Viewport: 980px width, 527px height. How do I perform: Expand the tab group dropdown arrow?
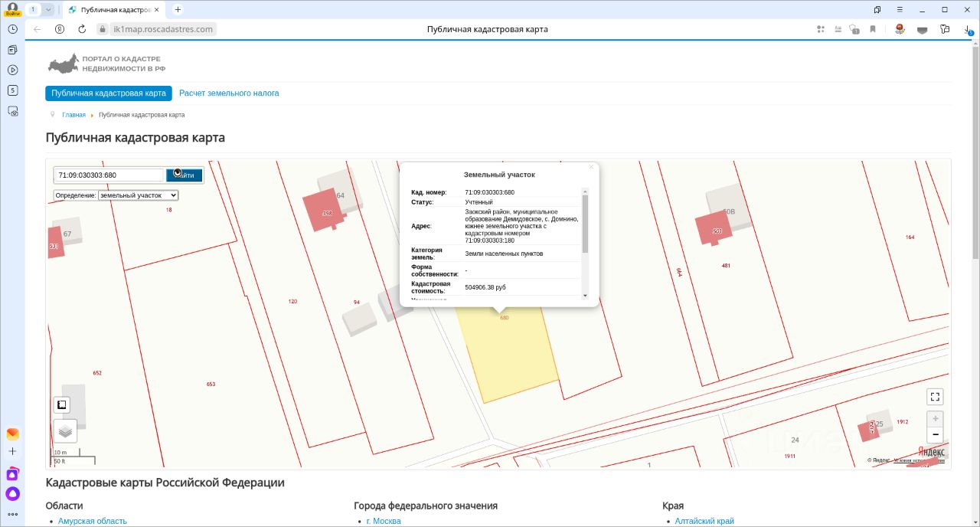(x=48, y=10)
